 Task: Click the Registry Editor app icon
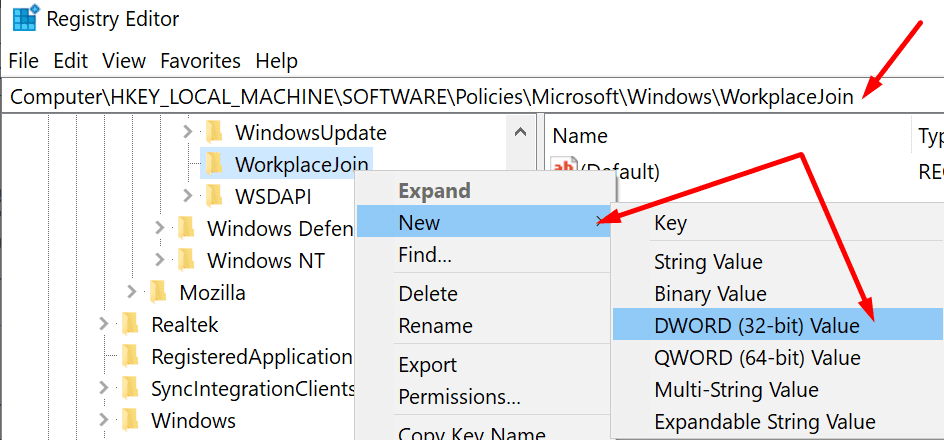pyautogui.click(x=25, y=19)
